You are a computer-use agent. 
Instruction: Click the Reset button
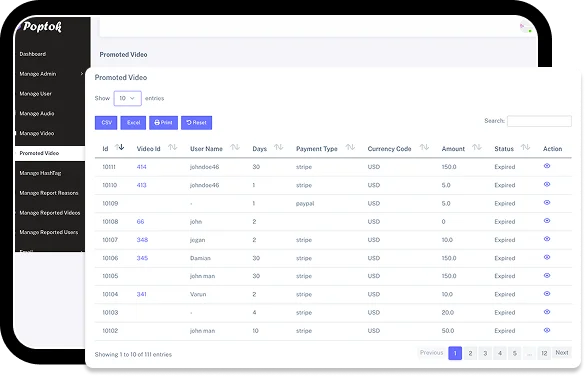tap(197, 123)
